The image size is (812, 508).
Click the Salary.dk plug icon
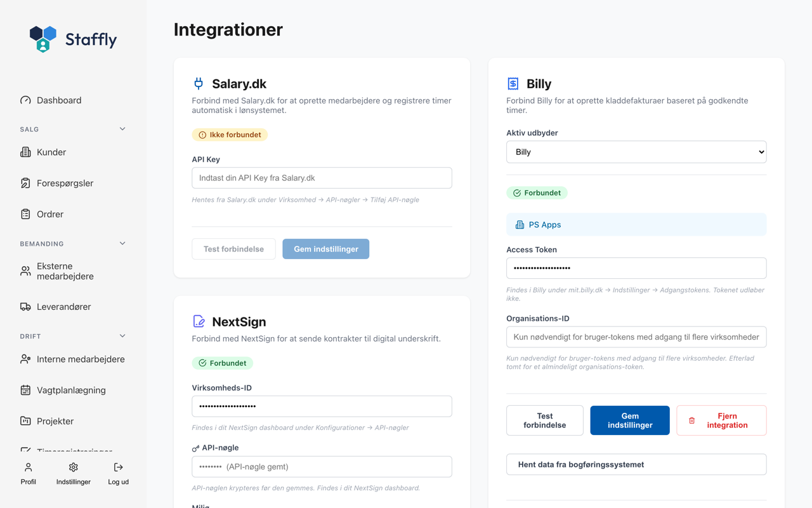coord(199,83)
